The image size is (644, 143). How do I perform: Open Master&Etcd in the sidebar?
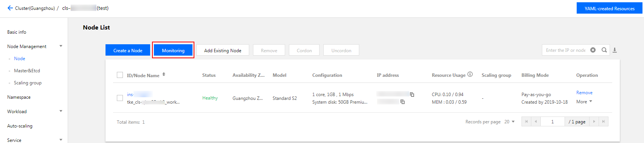point(27,71)
